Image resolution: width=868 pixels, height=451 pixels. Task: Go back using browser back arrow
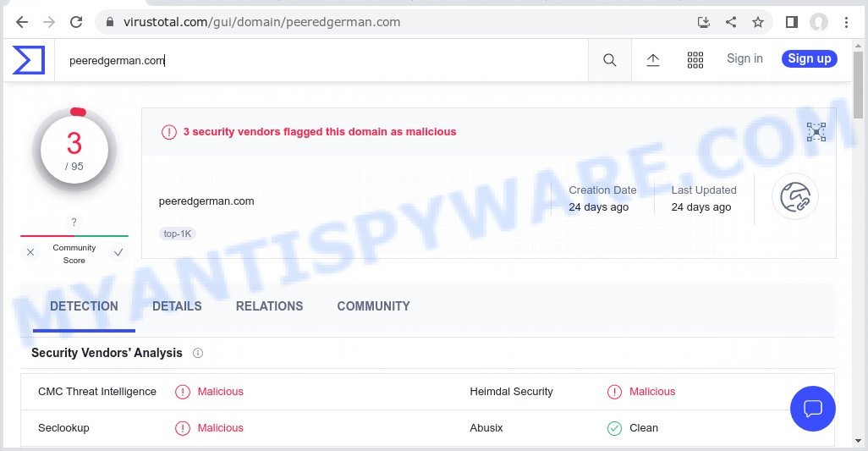(x=22, y=22)
